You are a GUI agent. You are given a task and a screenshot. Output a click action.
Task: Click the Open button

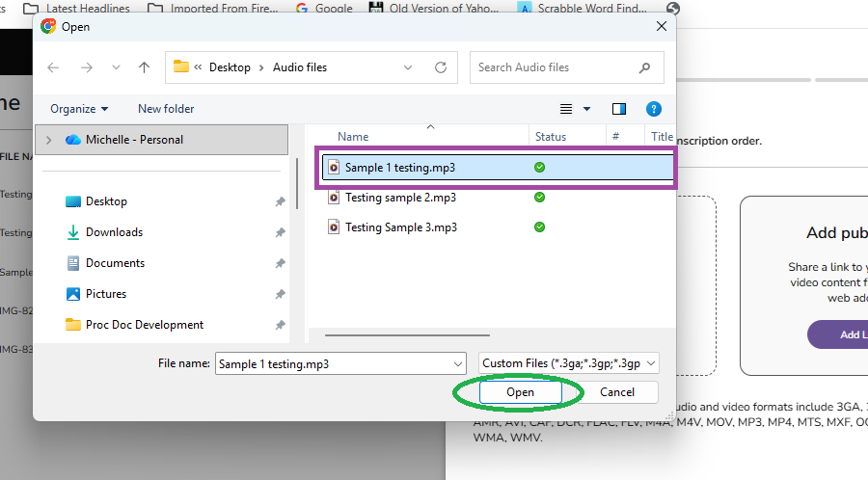521,392
